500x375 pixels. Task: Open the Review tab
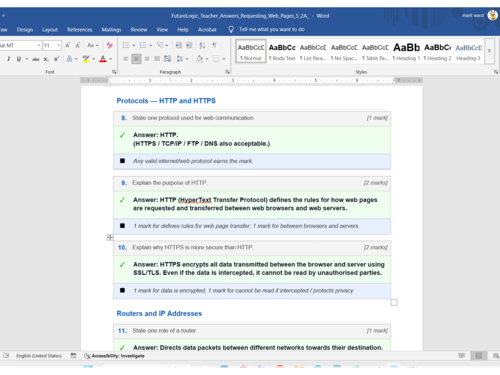click(139, 30)
